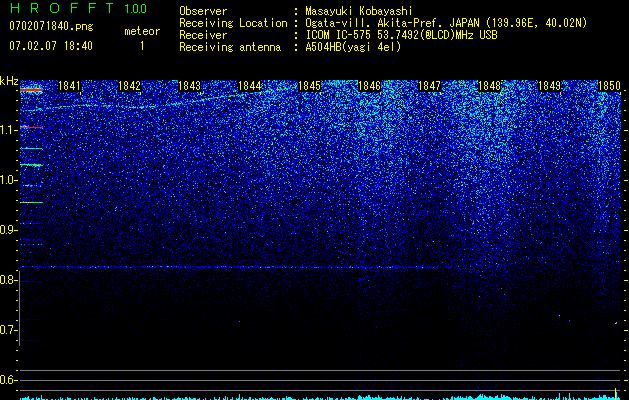629x400 pixels.
Task: Click the 1849 time marker
Action: point(549,86)
